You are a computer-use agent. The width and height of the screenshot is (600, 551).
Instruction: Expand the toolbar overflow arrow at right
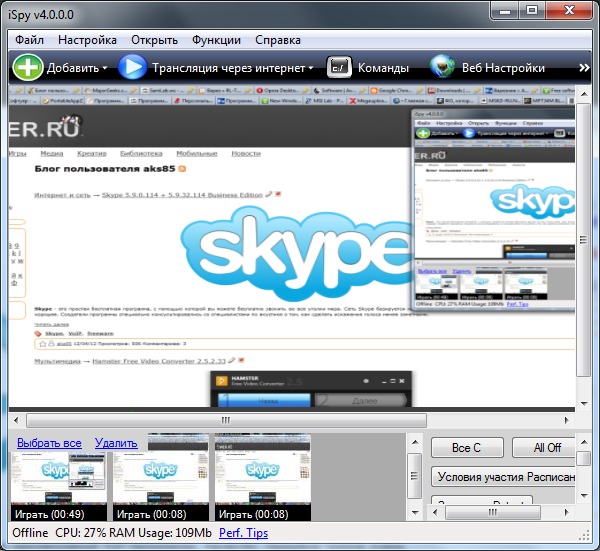(x=585, y=69)
